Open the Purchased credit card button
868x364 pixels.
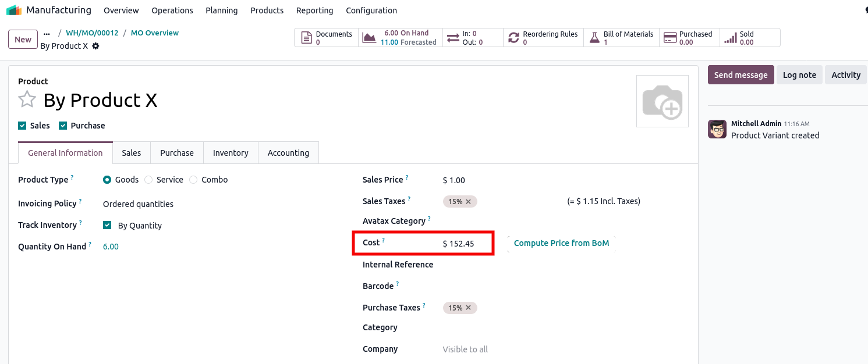pyautogui.click(x=689, y=38)
